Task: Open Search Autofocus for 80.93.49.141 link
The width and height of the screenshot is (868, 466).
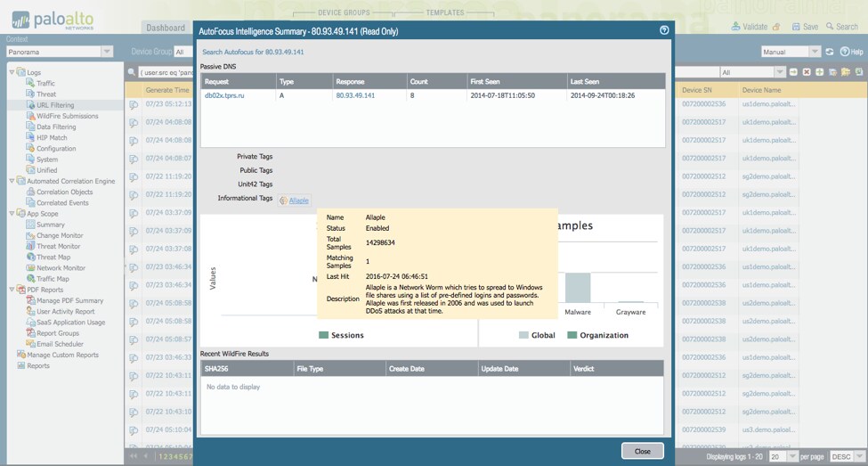Action: [x=253, y=52]
